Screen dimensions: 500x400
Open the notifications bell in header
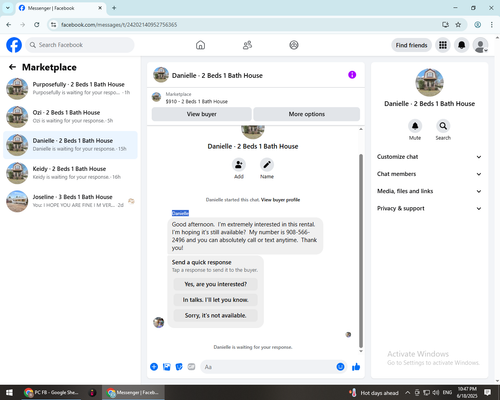[461, 45]
